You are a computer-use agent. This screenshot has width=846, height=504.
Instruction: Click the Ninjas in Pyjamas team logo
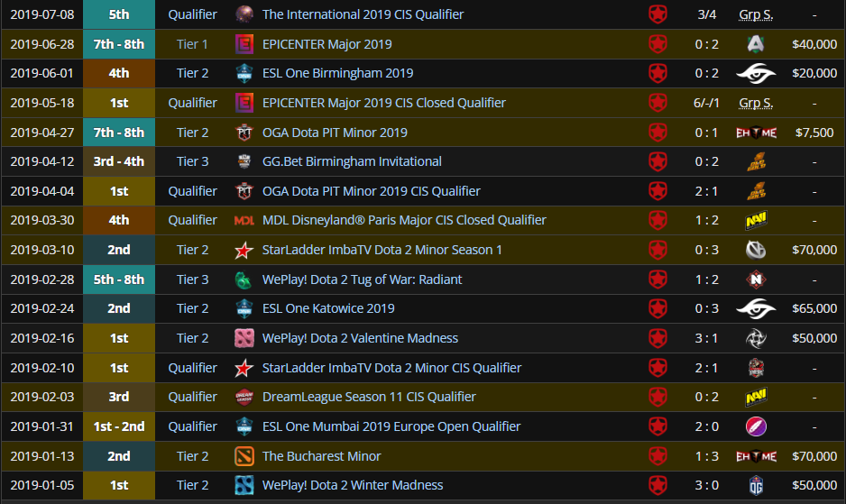tap(755, 338)
